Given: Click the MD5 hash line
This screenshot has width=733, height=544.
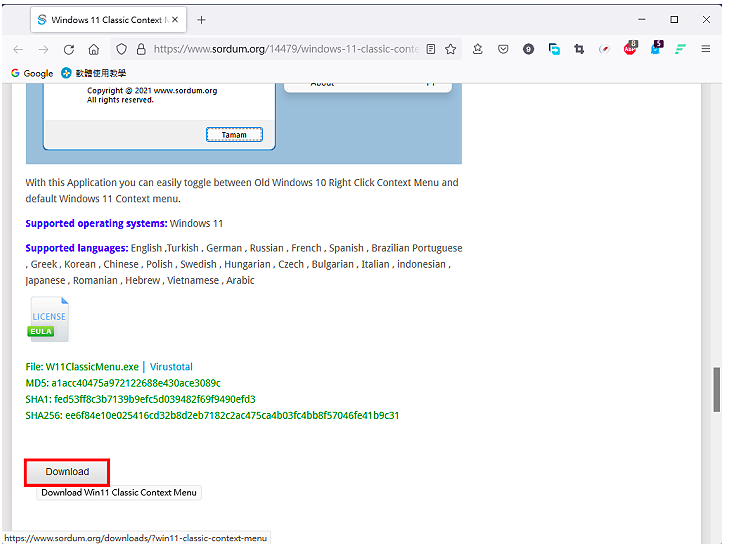Looking at the screenshot, I should pos(123,383).
